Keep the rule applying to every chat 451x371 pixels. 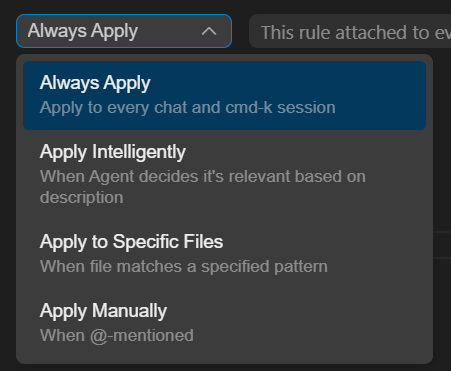click(x=224, y=95)
